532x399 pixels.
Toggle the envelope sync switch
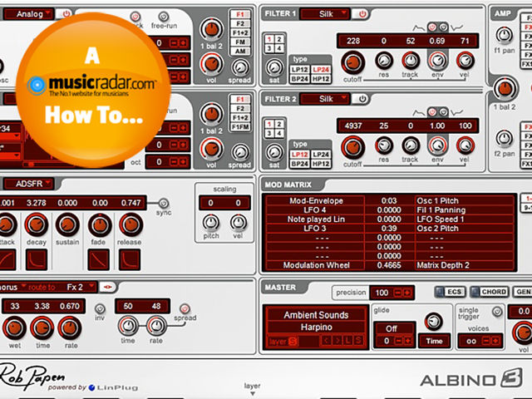click(163, 203)
